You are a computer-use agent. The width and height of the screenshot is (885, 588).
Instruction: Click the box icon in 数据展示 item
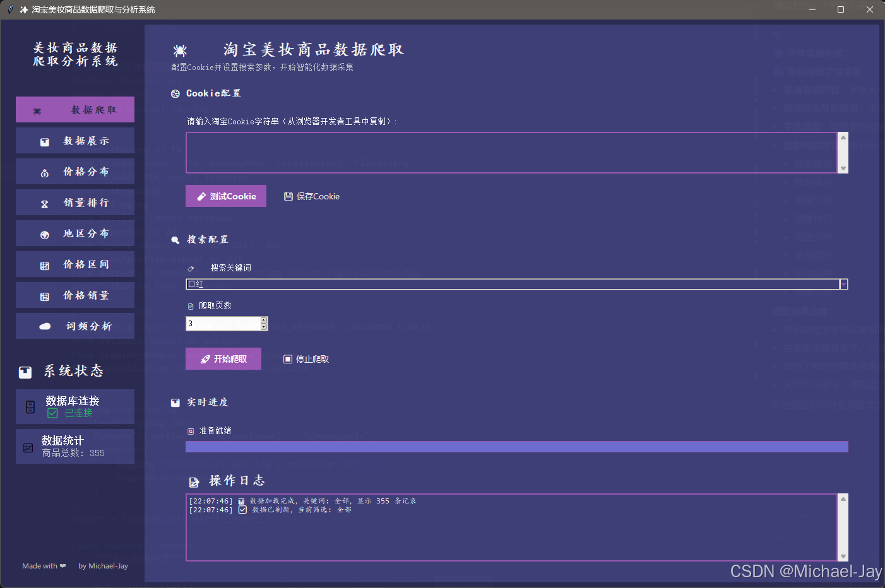(45, 142)
